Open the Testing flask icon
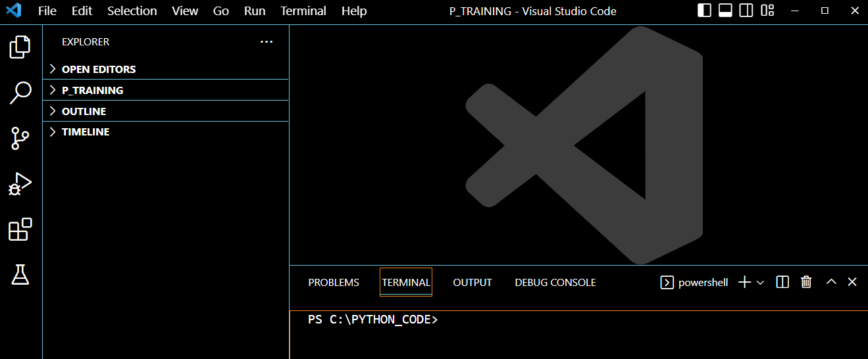 point(20,275)
